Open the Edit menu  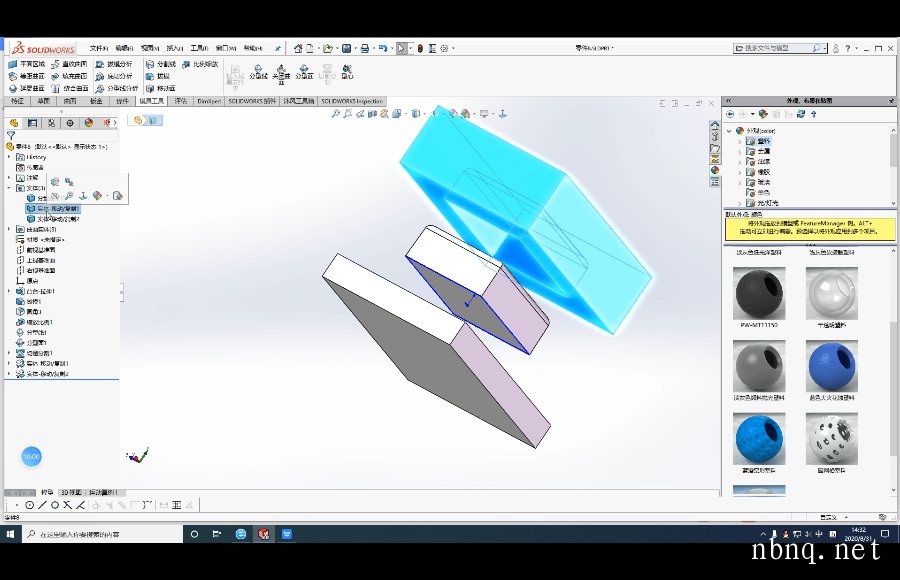[125, 49]
